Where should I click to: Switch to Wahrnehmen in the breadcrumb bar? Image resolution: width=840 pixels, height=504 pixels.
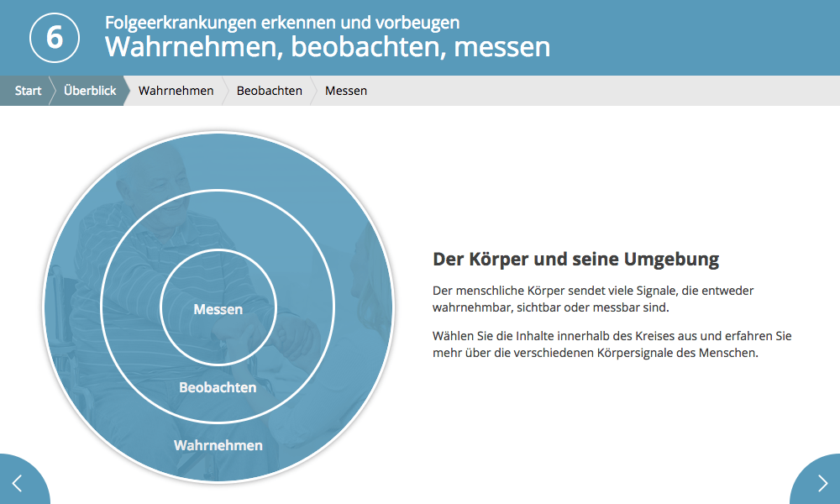point(176,91)
